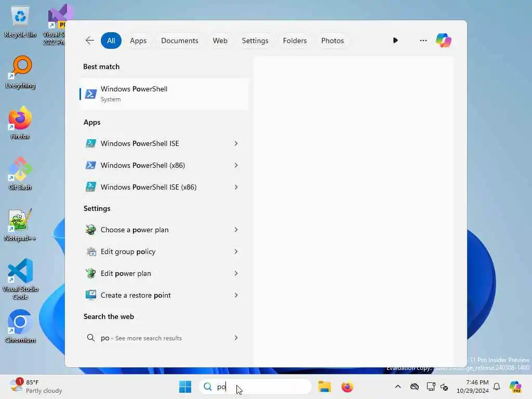Switch to the Web filter tab
The image size is (532, 399).
click(220, 41)
